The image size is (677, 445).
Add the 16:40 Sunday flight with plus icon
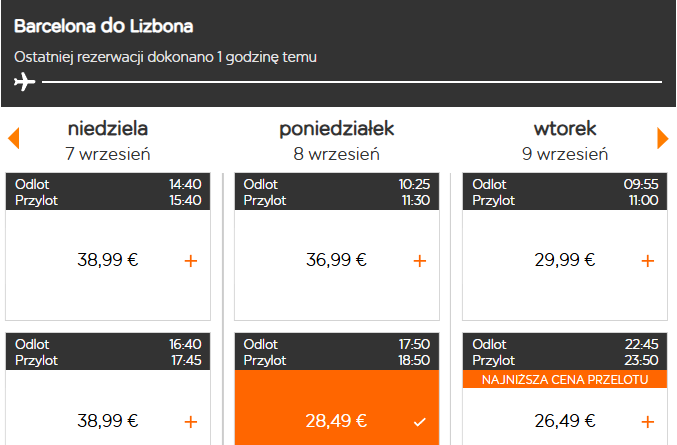tap(191, 422)
